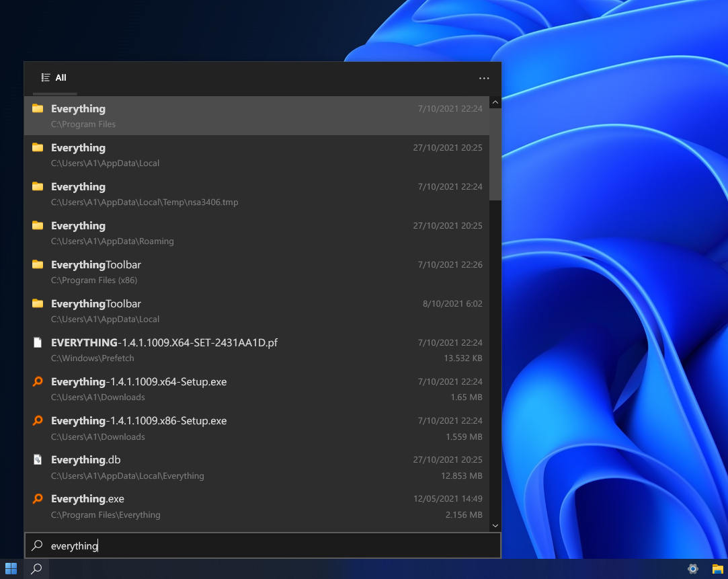The image size is (728, 579).
Task: Click the magnifying glass in the search box
Action: (x=38, y=545)
